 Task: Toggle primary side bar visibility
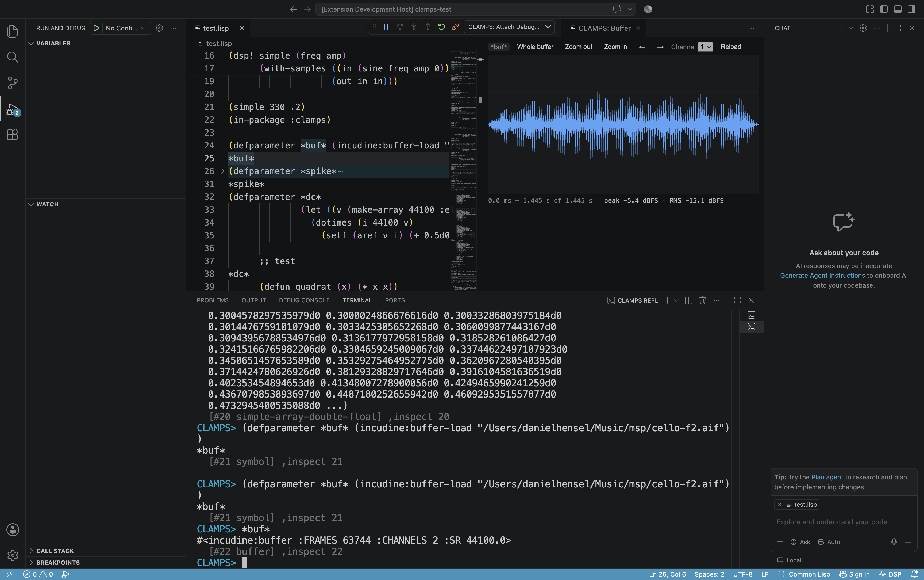click(x=884, y=9)
